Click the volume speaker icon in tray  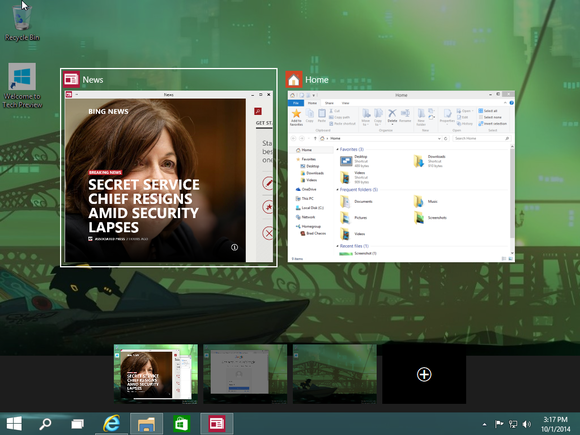(527, 424)
